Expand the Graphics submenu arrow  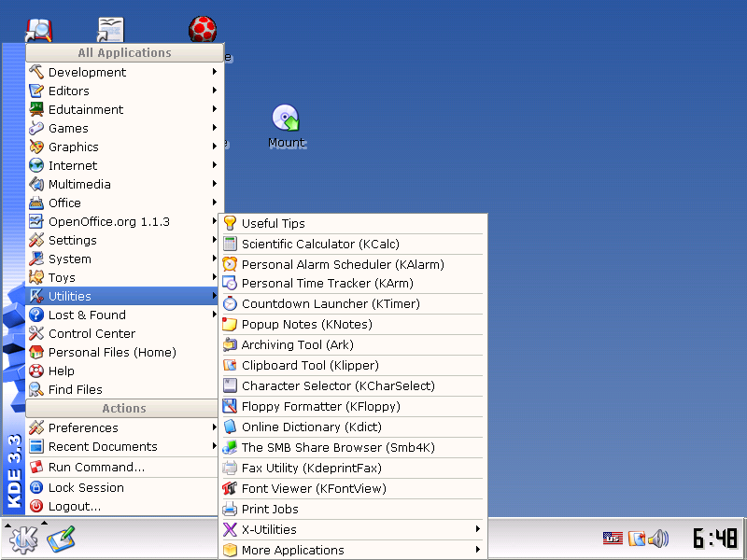coord(215,147)
